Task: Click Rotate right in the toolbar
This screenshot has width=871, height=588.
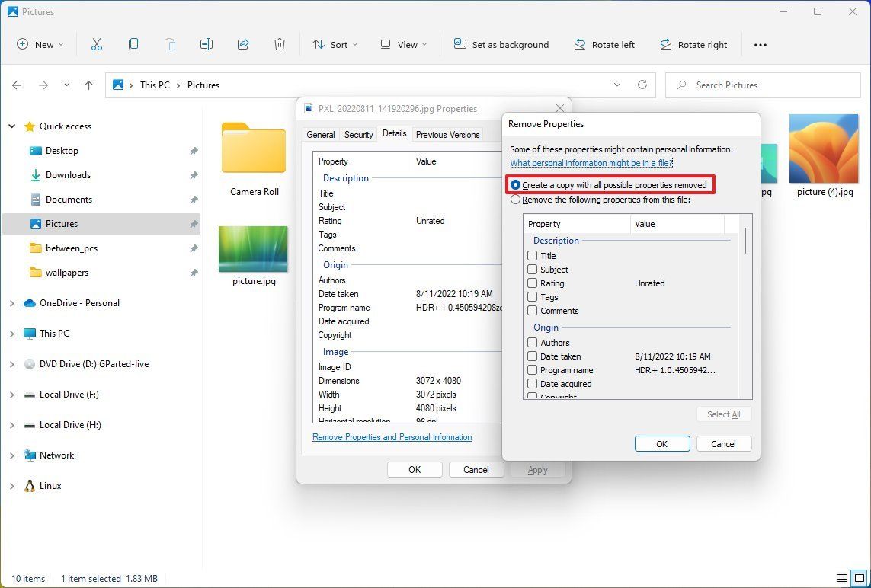Action: point(693,44)
